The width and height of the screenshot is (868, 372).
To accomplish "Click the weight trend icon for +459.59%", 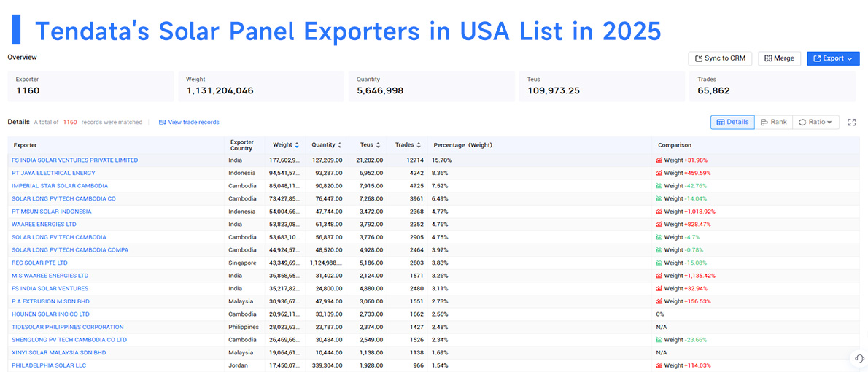I will tap(659, 173).
